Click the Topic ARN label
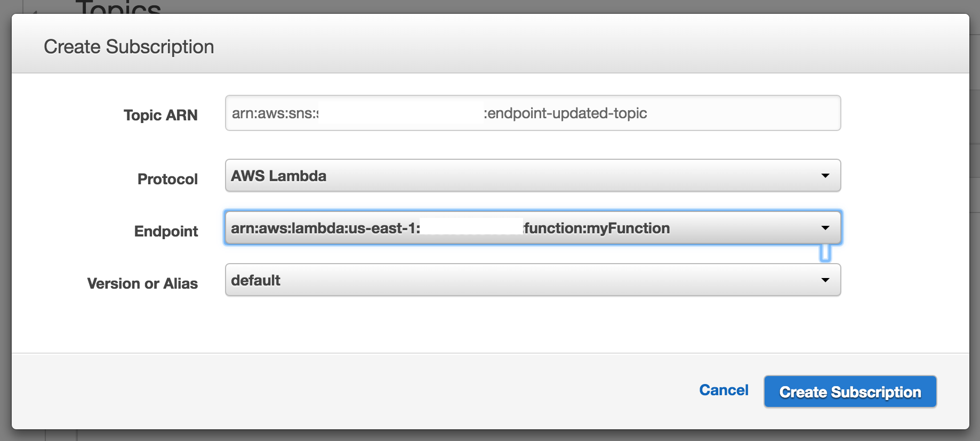Image resolution: width=980 pixels, height=441 pixels. tap(161, 115)
